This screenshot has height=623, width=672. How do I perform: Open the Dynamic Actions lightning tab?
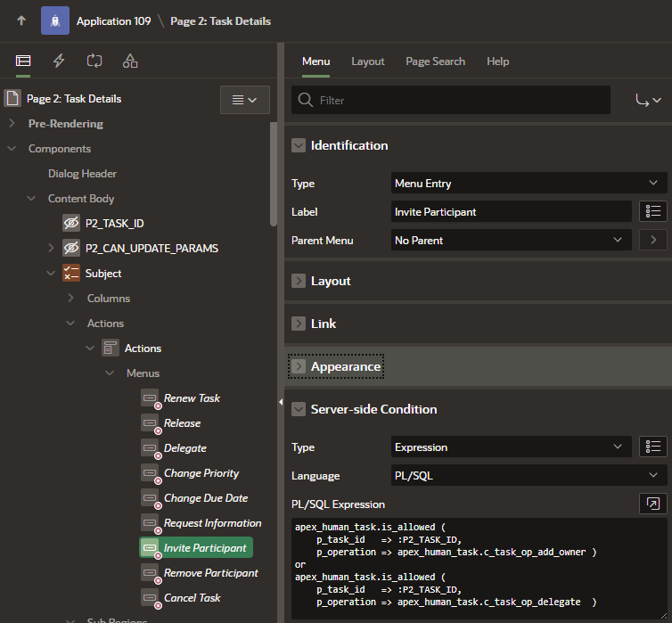tap(59, 61)
